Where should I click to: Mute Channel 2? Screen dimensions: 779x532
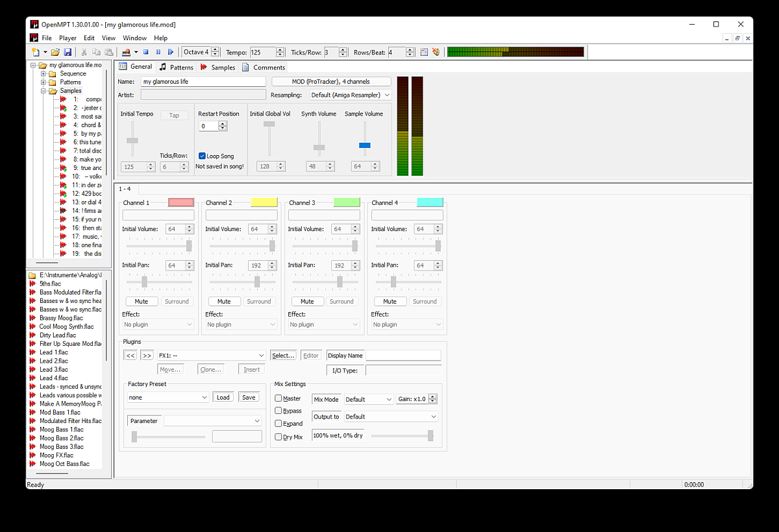224,301
